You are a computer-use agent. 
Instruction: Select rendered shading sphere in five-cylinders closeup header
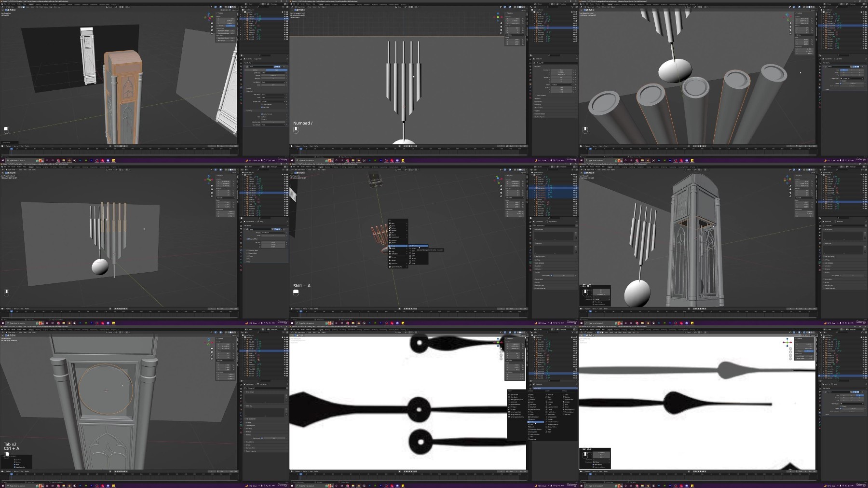pos(814,7)
